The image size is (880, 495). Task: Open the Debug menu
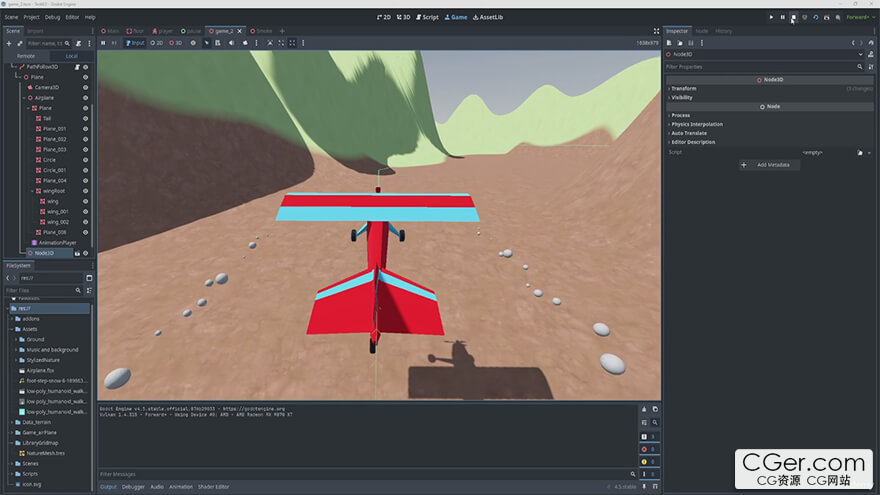click(52, 17)
